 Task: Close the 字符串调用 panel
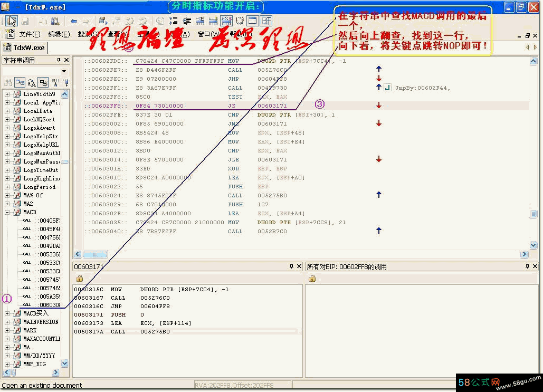66,60
